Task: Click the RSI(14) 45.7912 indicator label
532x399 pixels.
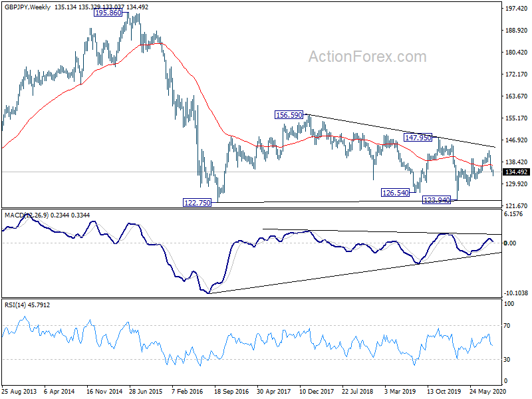Action: [27, 305]
